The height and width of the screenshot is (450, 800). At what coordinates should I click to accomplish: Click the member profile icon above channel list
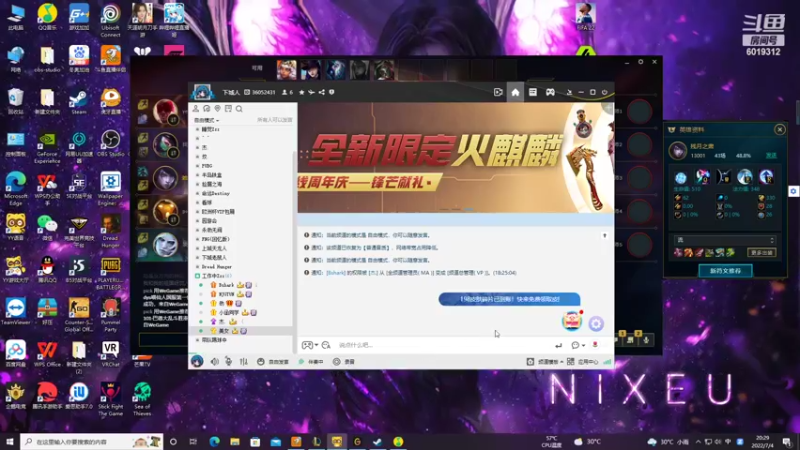(195, 109)
